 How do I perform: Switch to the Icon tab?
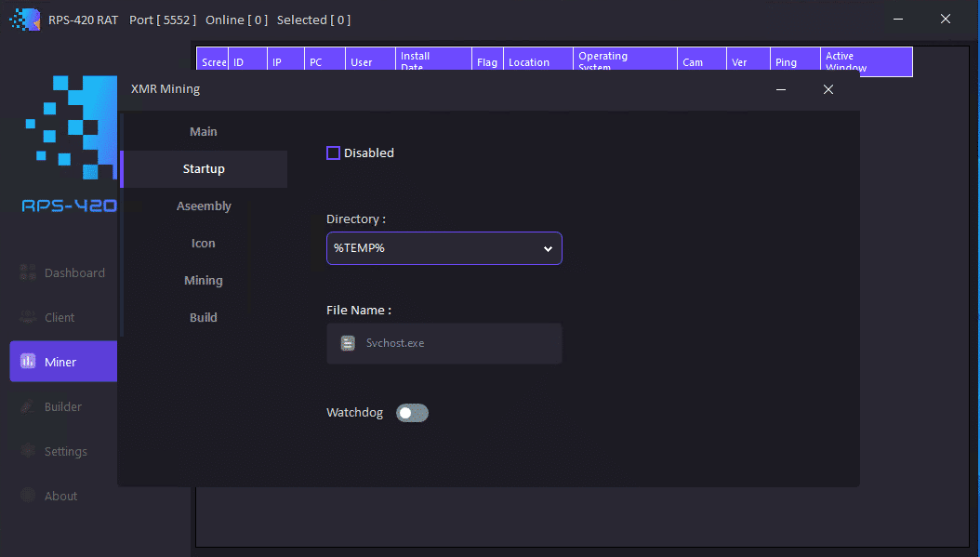(203, 244)
